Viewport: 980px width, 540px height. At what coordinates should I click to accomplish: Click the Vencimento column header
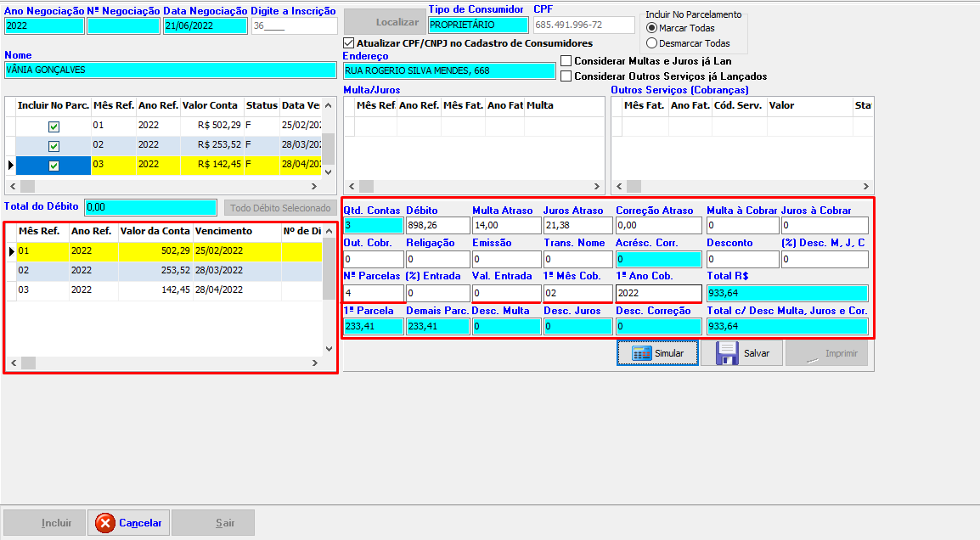click(223, 231)
